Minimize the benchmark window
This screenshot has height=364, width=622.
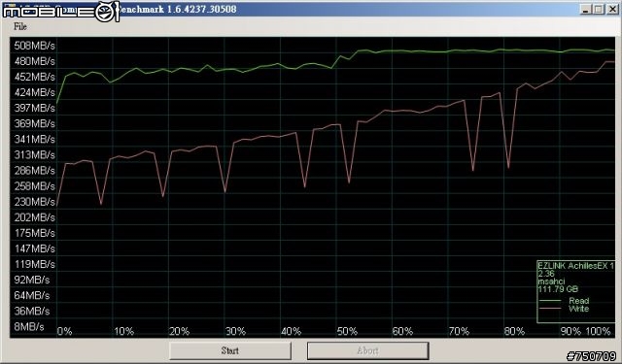(x=585, y=9)
